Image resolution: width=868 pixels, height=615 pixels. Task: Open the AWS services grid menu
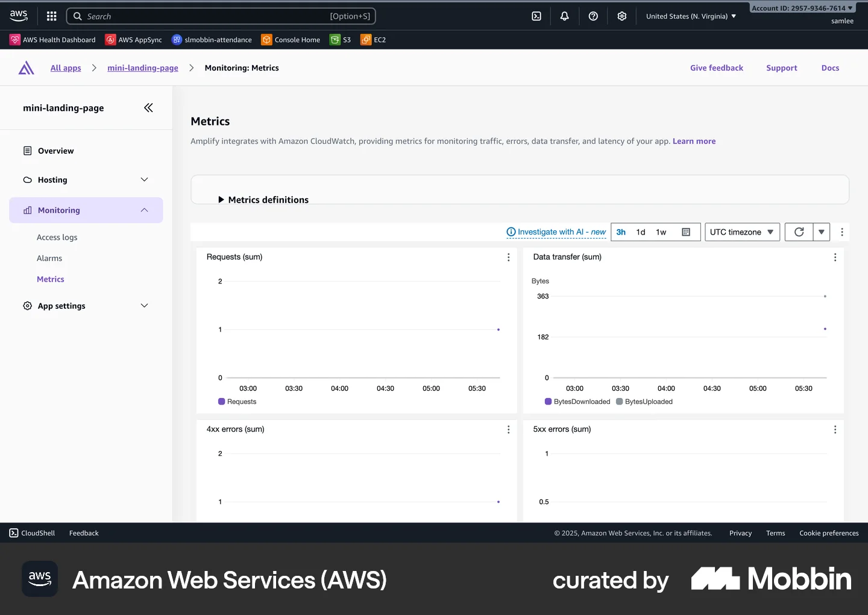pos(52,16)
